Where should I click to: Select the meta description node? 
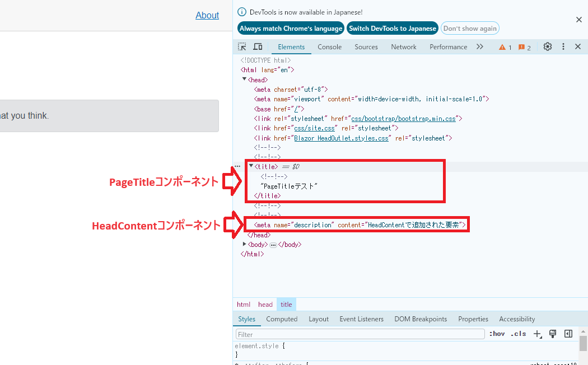click(x=360, y=225)
